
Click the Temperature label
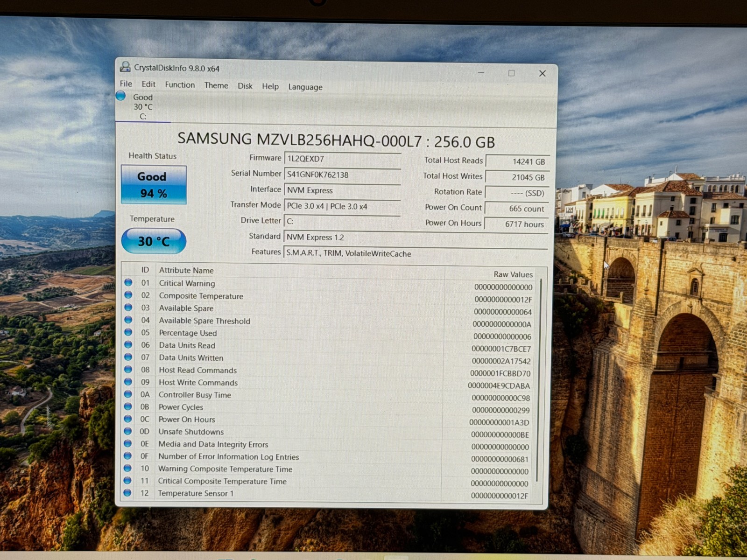point(152,219)
